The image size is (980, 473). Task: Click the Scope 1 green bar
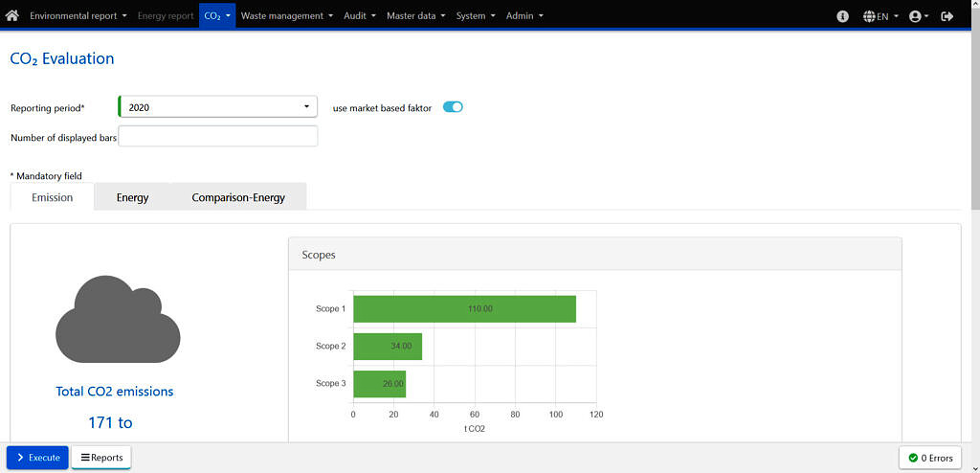coord(464,308)
